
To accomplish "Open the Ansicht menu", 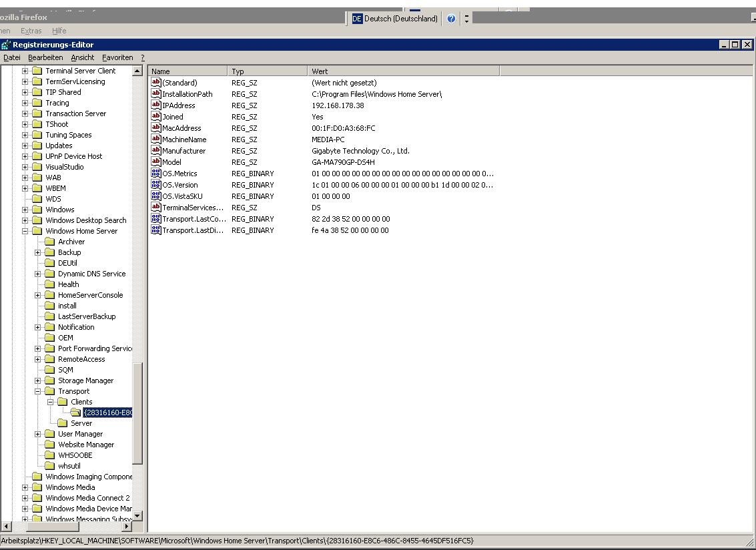I will coord(83,57).
